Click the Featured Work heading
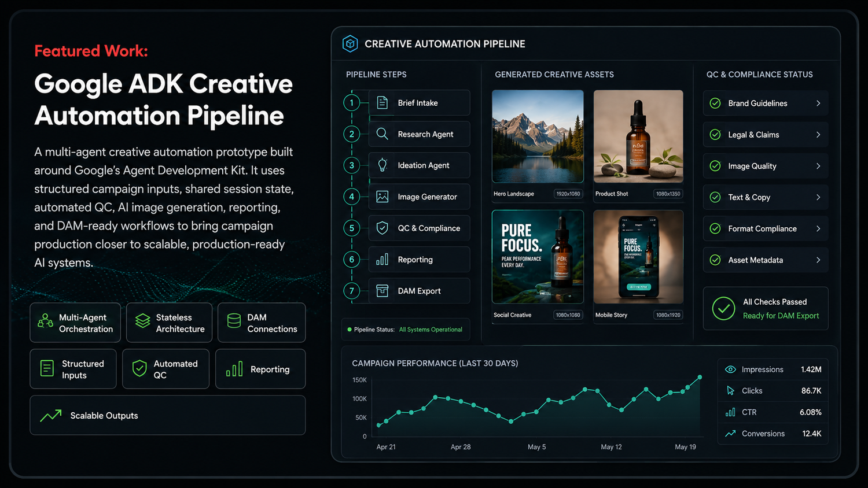The image size is (868, 488). (91, 51)
